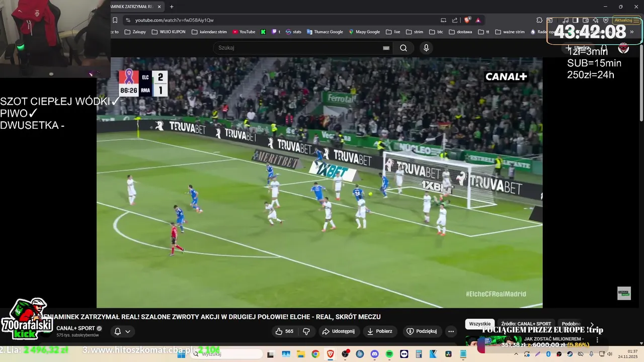Click the Brave Shields lion icon

click(x=467, y=20)
